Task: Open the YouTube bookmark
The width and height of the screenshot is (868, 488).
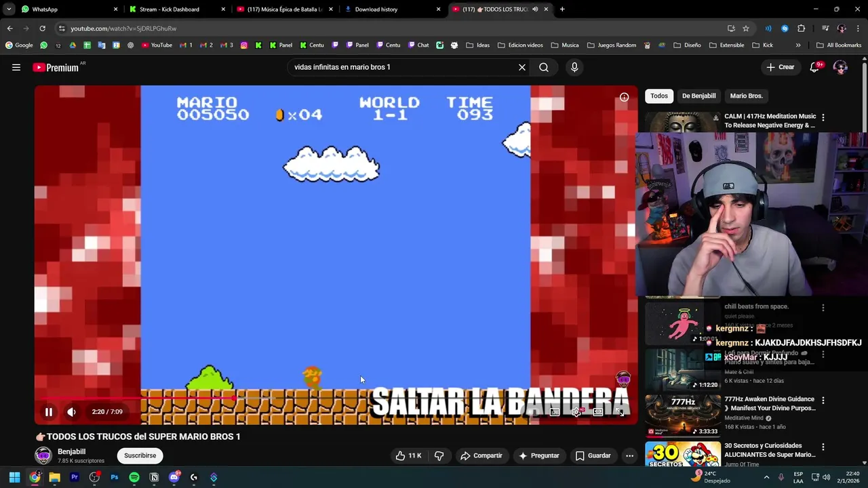Action: click(156, 45)
